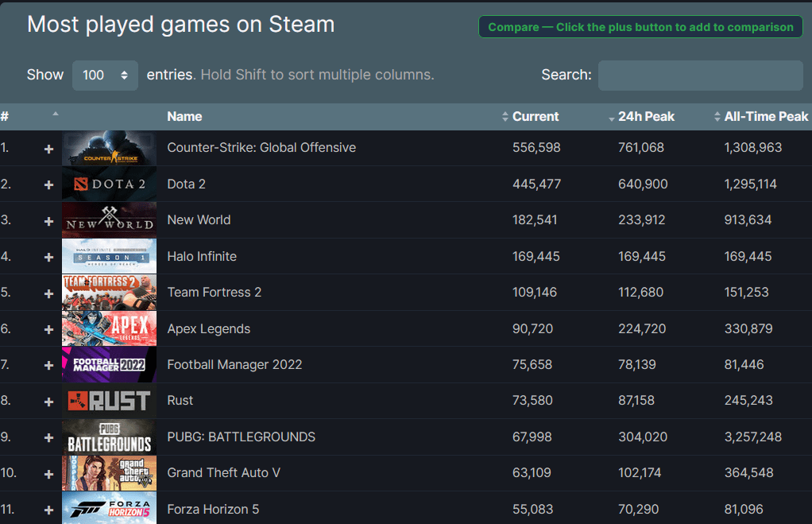The width and height of the screenshot is (812, 524).
Task: Click the Dota 2 logo image
Action: [x=109, y=184]
